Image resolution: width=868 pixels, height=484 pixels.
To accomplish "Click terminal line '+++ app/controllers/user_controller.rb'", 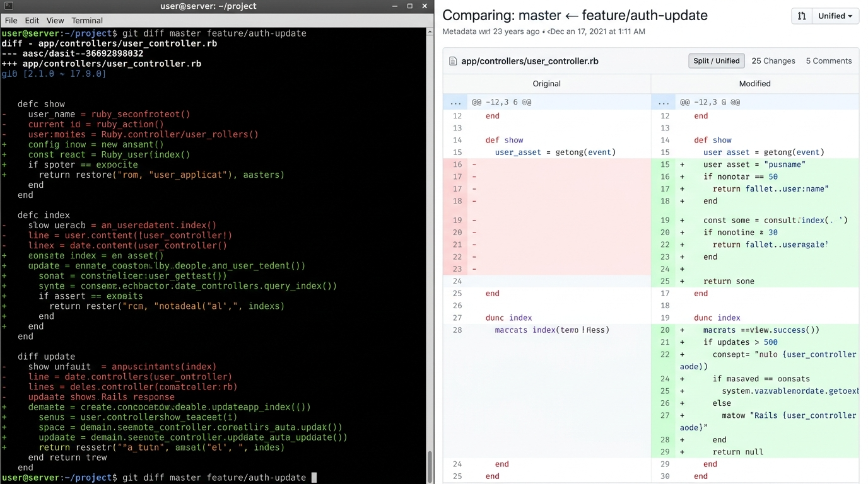I will click(102, 64).
